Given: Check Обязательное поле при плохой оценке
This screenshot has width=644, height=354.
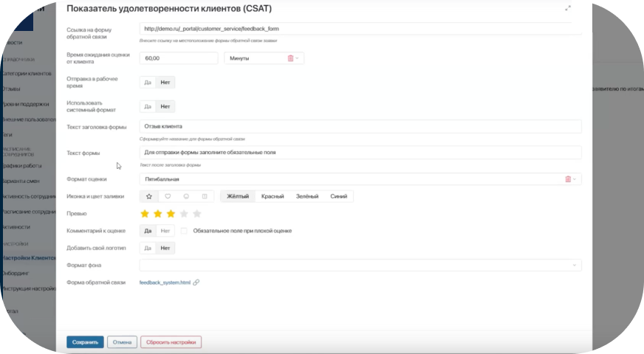Looking at the screenshot, I should pyautogui.click(x=184, y=231).
